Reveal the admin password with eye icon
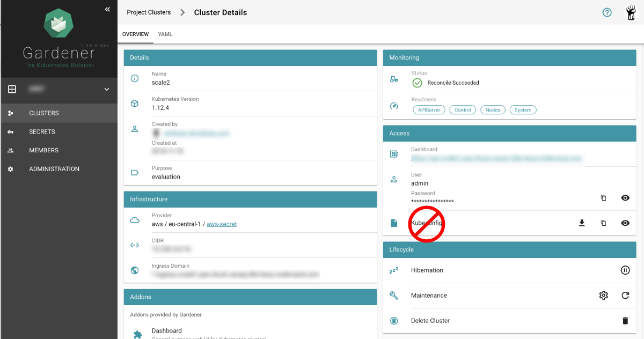This screenshot has width=644, height=339. click(625, 198)
